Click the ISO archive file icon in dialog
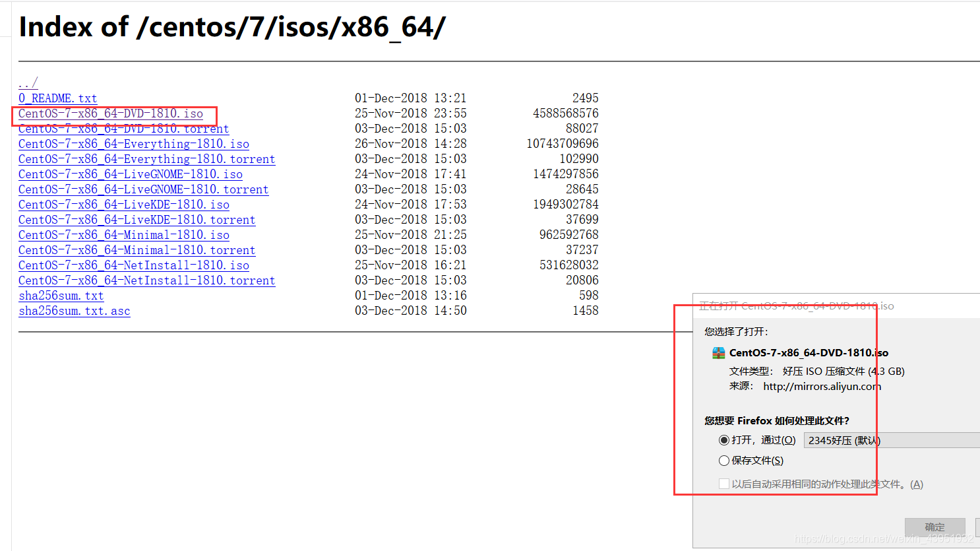Image resolution: width=980 pixels, height=551 pixels. click(719, 353)
